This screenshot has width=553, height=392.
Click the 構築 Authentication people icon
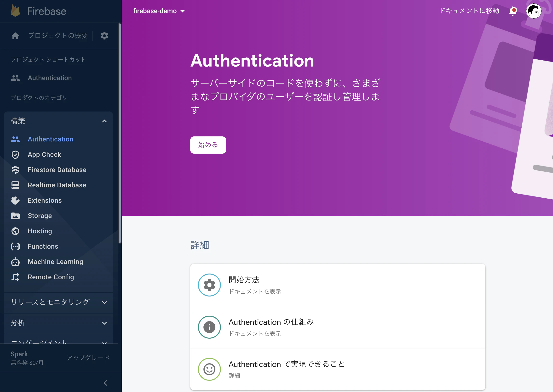click(x=15, y=139)
